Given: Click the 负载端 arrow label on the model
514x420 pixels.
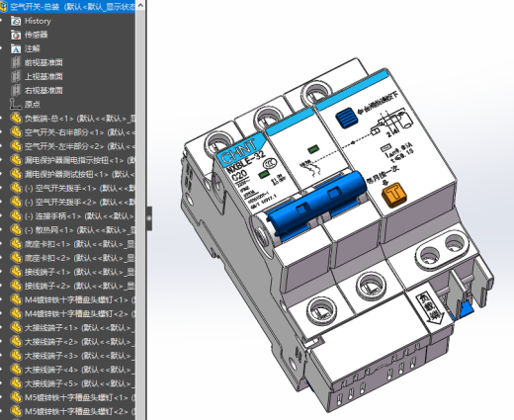Looking at the screenshot, I should point(431,308).
